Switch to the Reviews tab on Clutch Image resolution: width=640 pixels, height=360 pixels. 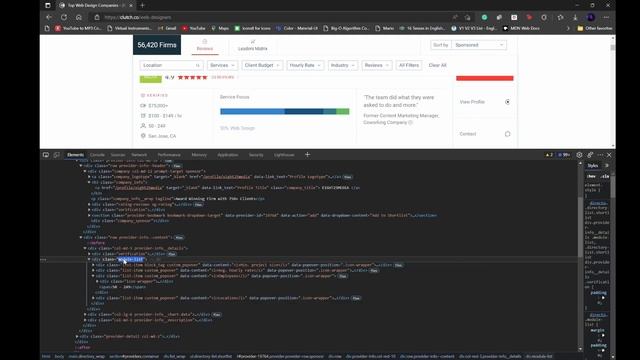tap(205, 45)
